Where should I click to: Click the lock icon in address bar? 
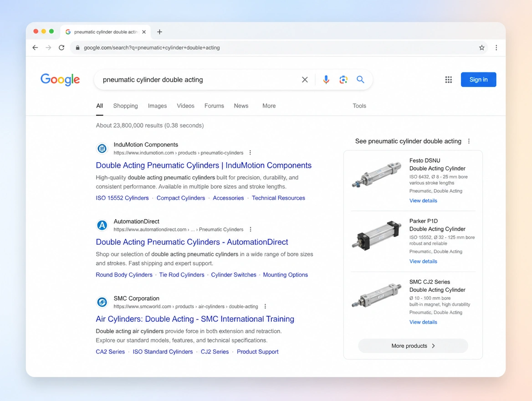[x=77, y=47]
